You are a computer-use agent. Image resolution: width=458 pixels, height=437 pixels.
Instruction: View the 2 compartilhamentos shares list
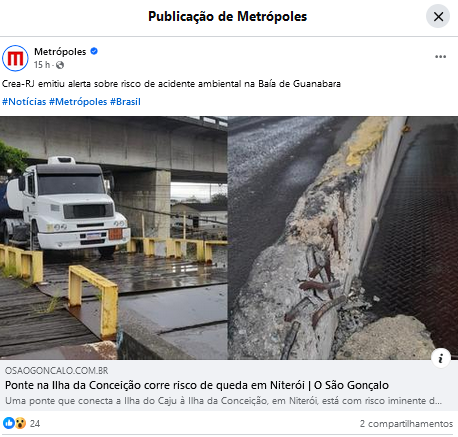point(406,424)
